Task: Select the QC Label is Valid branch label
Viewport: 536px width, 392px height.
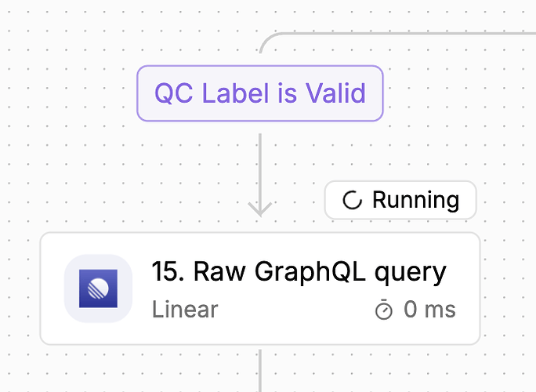Action: point(259,93)
